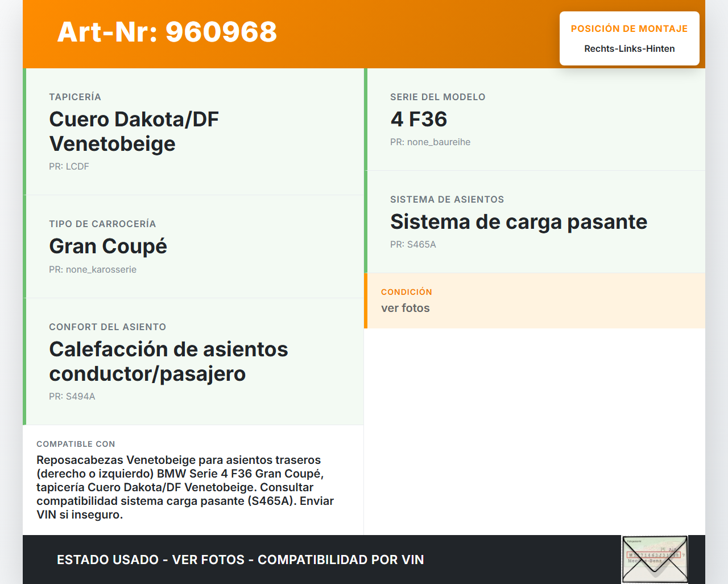Select the ver fotos condition text
This screenshot has width=728, height=584.
click(x=406, y=308)
